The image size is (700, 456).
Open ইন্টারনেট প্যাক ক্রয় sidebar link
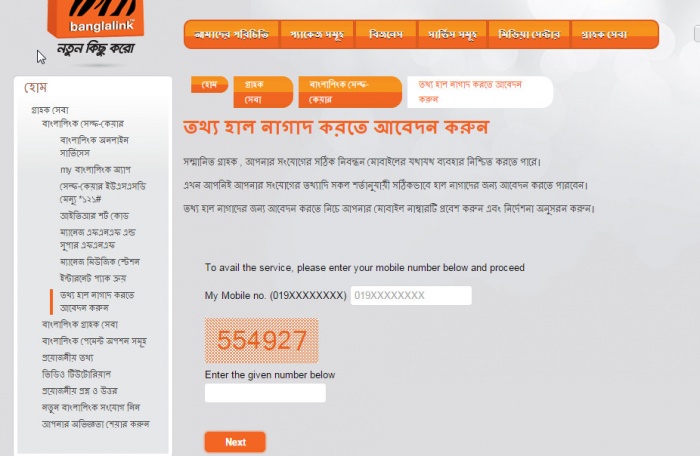click(x=93, y=278)
